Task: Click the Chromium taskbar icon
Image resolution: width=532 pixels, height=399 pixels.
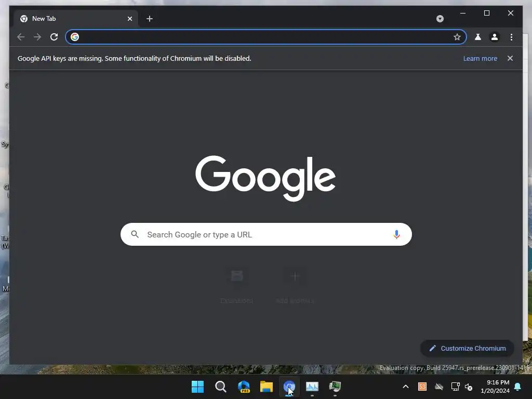Action: click(289, 387)
